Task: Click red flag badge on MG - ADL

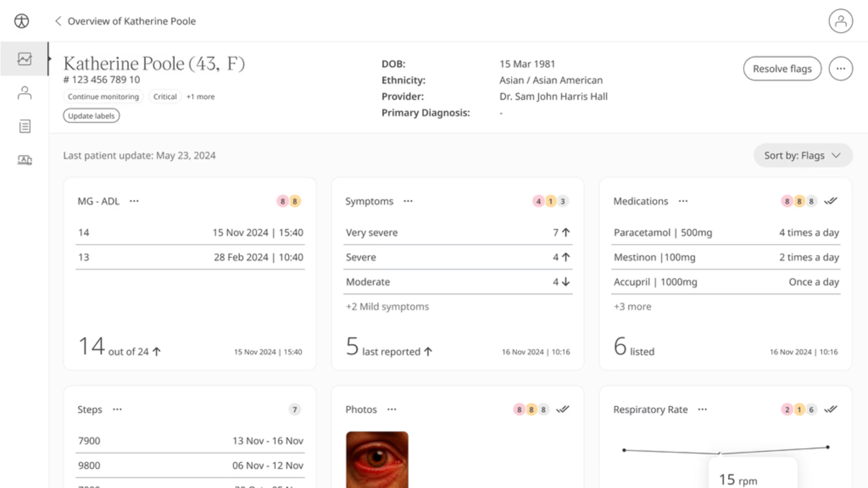Action: (x=283, y=201)
